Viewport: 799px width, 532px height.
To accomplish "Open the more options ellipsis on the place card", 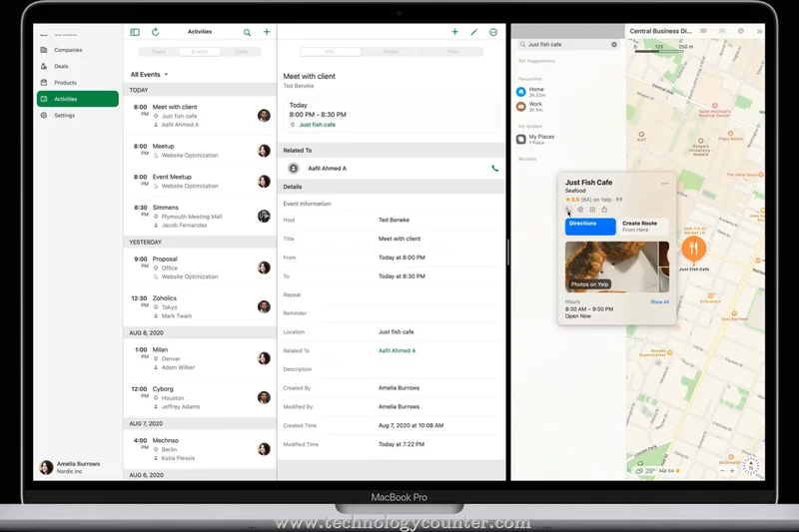I will click(665, 184).
